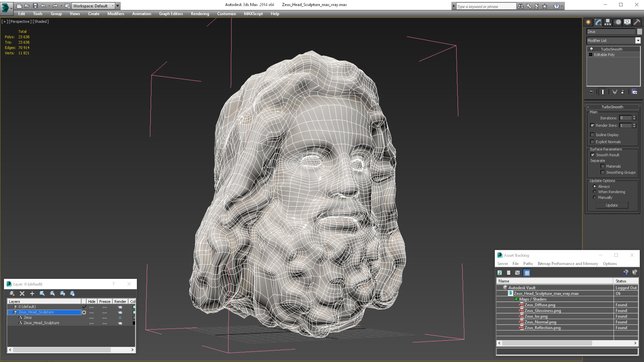
Task: Expand the Editable Poly stack entry
Action: 591,55
